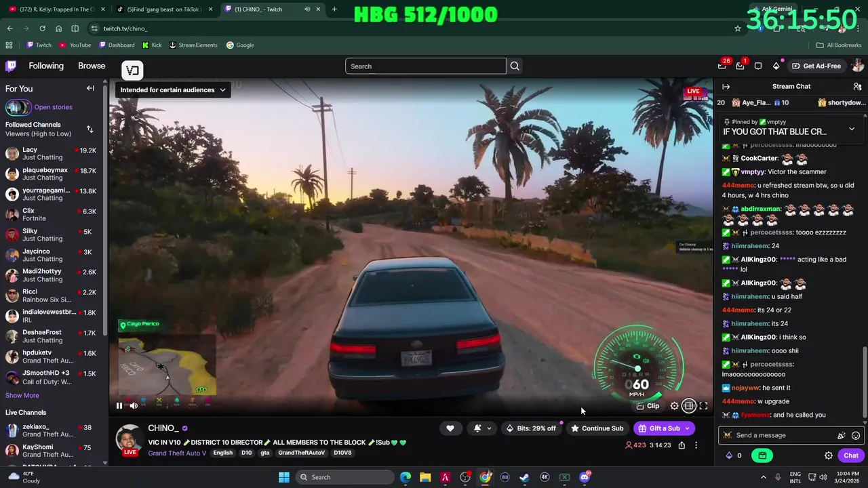Click the Continue Sub button
Viewport: 868px width, 488px height.
(x=597, y=428)
